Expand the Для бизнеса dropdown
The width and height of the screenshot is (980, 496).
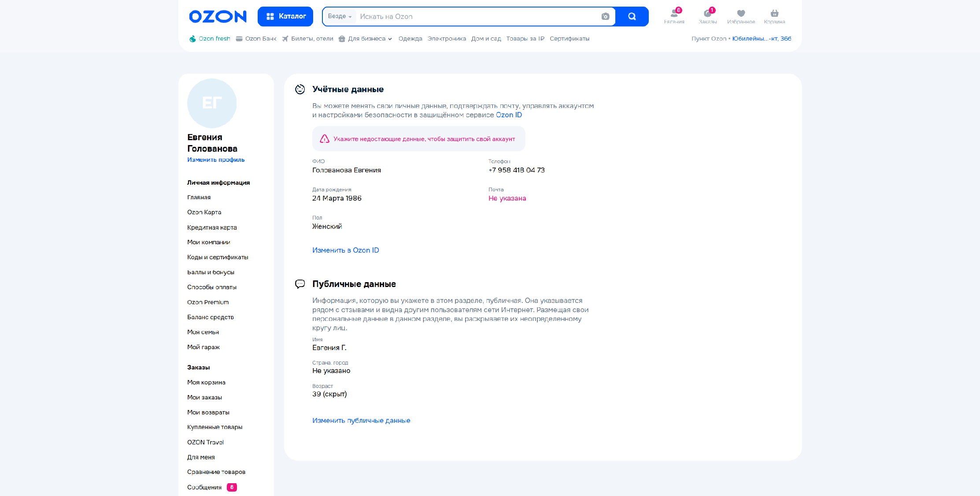[366, 39]
